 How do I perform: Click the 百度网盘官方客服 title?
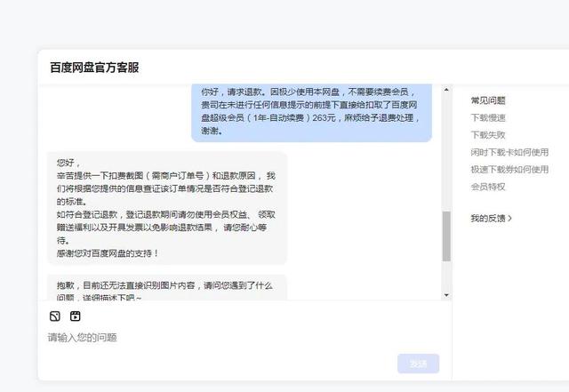pyautogui.click(x=94, y=68)
